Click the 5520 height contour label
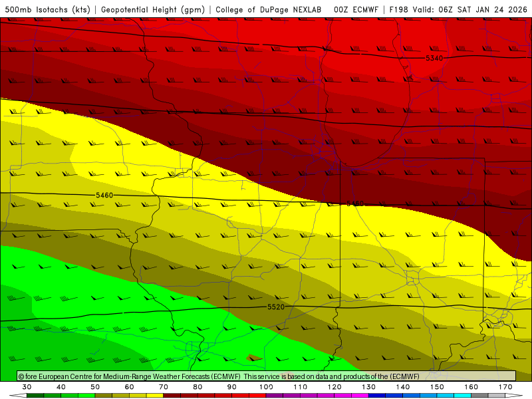 click(x=276, y=307)
